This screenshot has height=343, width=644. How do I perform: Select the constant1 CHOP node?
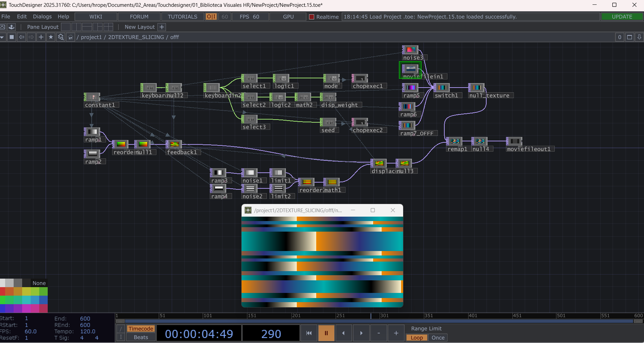click(92, 97)
